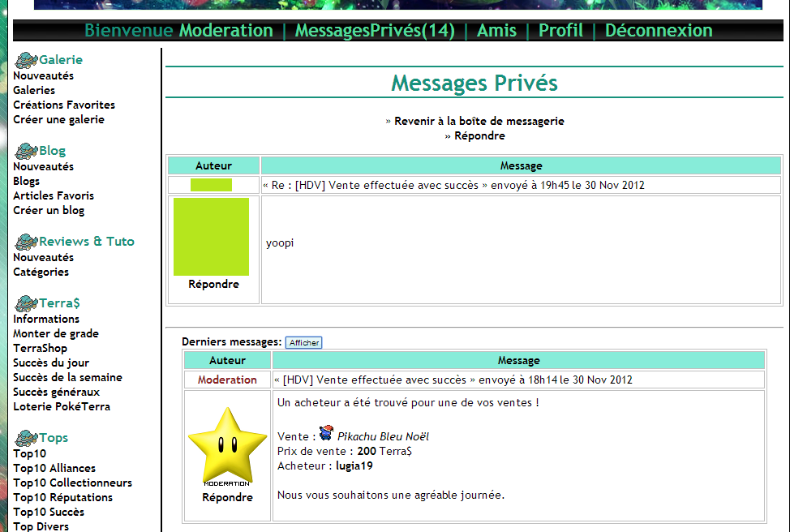Click the turtle icon beside Reviews & Tuto
This screenshot has height=532, width=790.
click(x=26, y=242)
